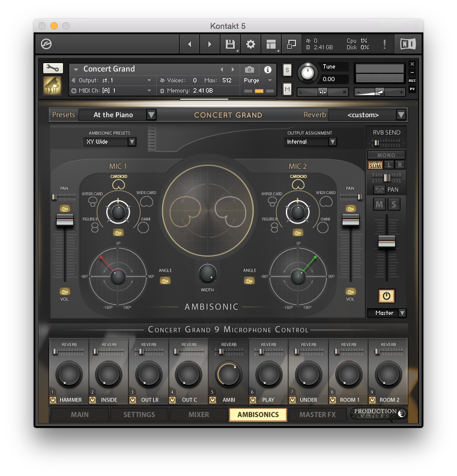Enable the INSIDE microphone power toggle
This screenshot has width=457, height=476.
click(x=93, y=400)
